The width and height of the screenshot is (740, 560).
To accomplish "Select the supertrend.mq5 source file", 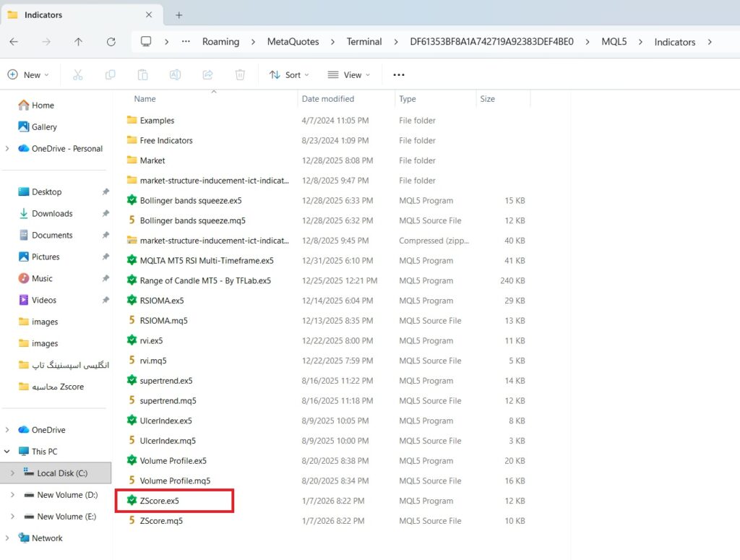I will point(168,400).
